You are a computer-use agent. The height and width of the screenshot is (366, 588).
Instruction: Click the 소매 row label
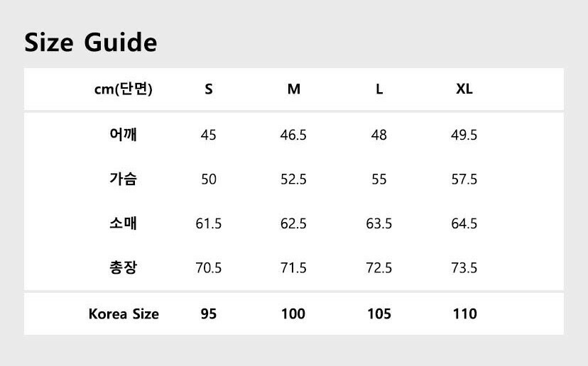tap(124, 223)
